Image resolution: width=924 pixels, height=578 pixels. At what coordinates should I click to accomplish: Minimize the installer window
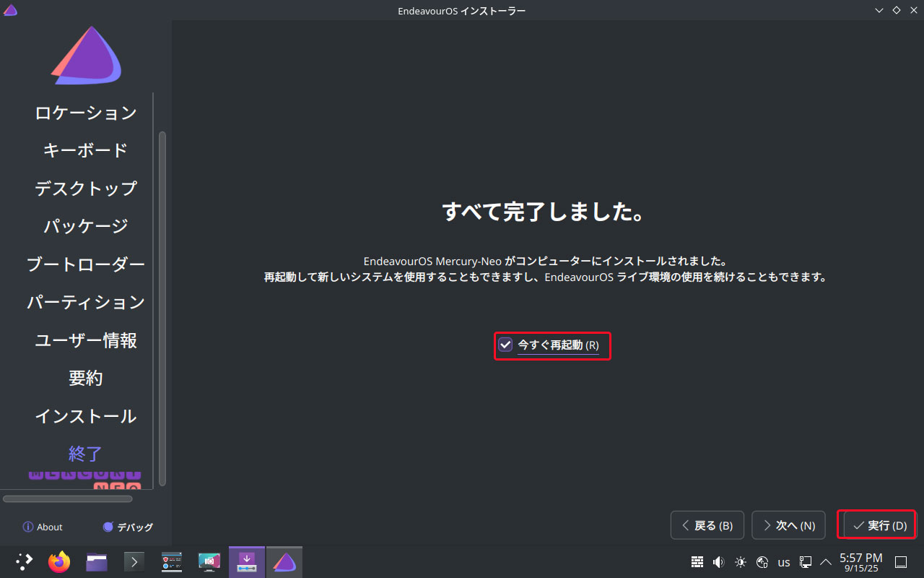879,10
